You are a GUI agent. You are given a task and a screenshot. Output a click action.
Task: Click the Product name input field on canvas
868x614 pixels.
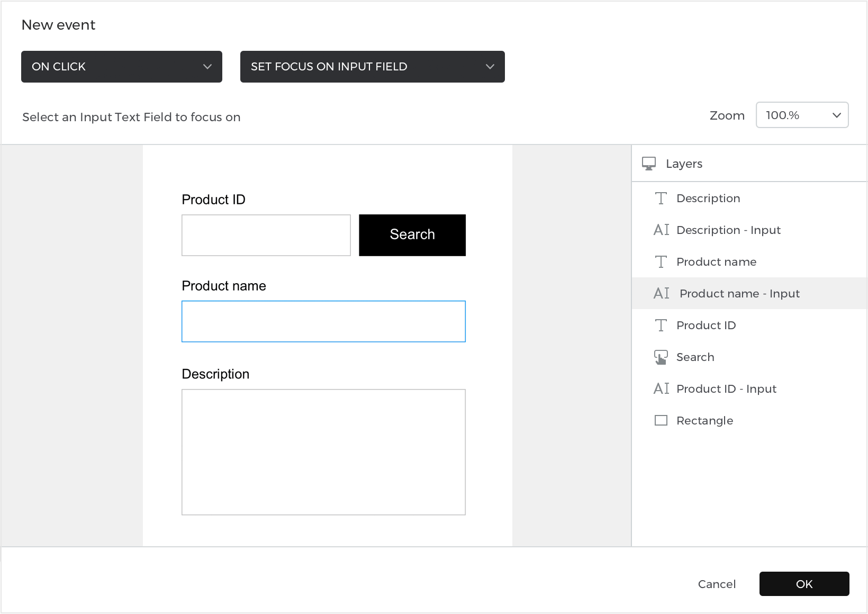(323, 321)
